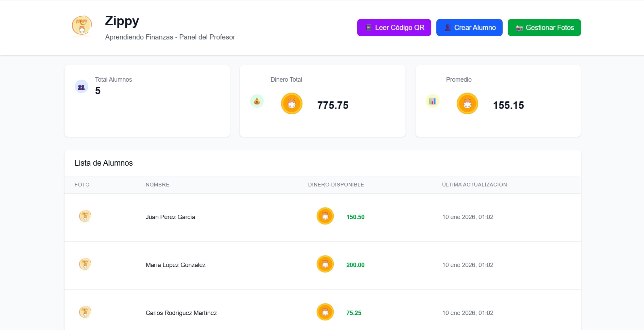This screenshot has width=644, height=330.
Task: Click the money bag icon in Dinero Total card
Action: coord(257,101)
